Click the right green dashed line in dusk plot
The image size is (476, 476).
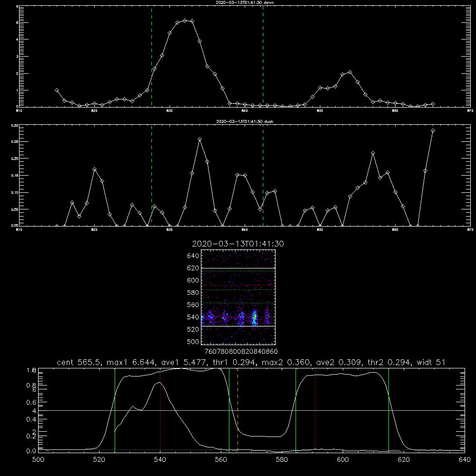tap(263, 175)
